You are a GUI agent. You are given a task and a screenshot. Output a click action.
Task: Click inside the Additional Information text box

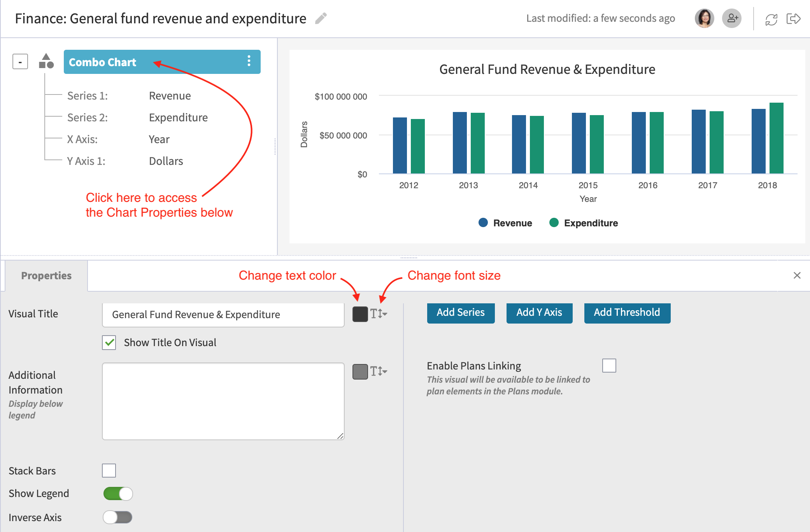click(x=223, y=401)
